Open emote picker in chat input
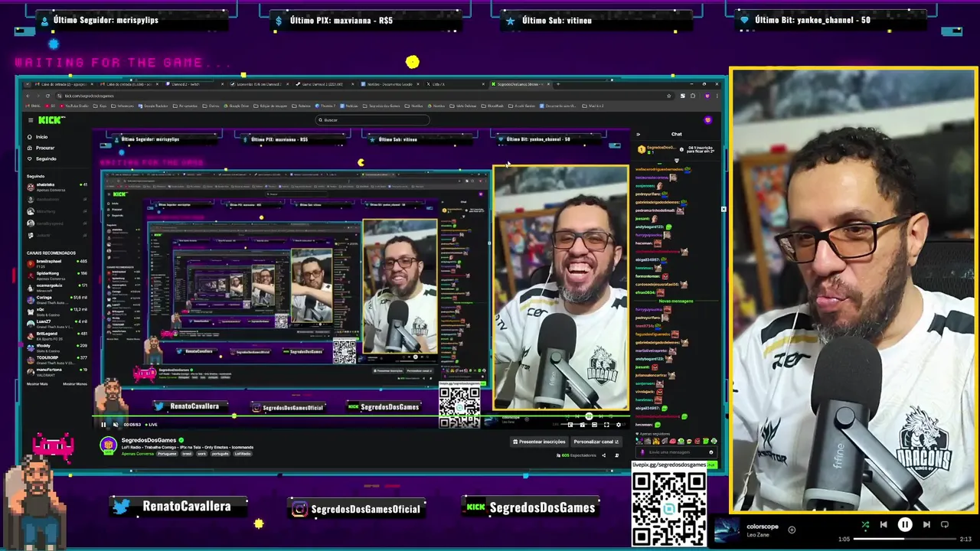Image resolution: width=980 pixels, height=551 pixels. 710,452
